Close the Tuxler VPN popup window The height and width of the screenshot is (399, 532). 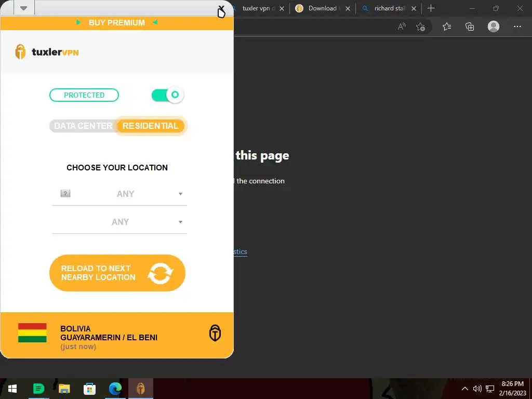coord(221,8)
